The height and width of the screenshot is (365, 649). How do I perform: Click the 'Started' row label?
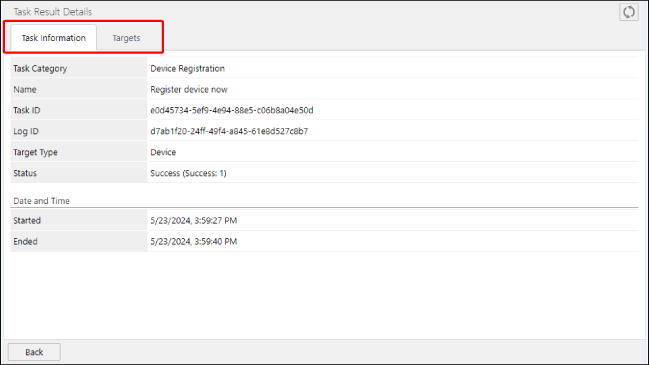[27, 221]
